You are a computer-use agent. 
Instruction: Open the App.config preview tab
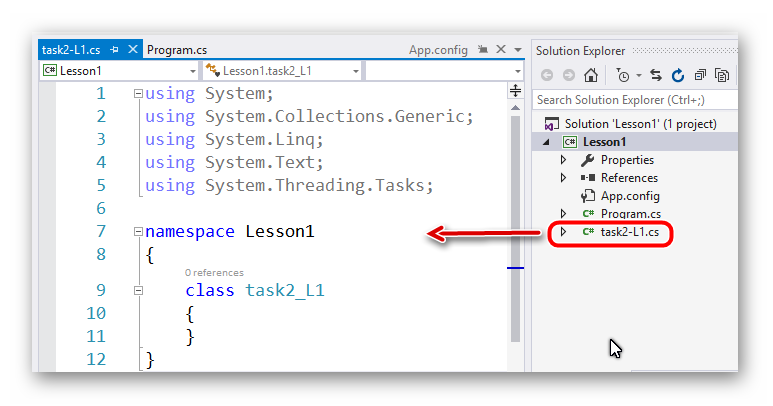click(438, 50)
